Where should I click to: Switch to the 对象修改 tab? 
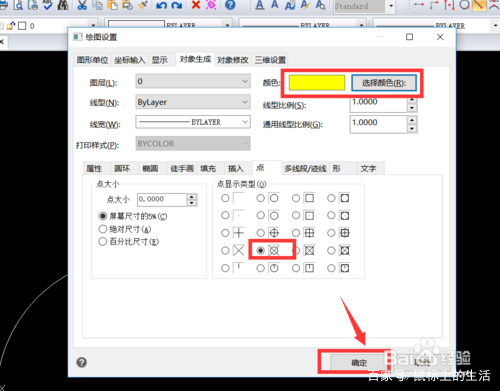point(233,60)
